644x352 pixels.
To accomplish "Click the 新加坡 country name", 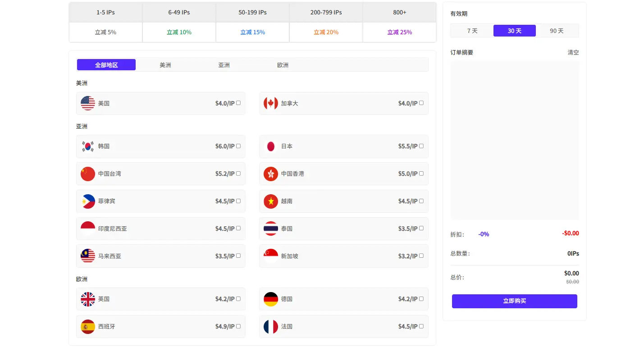I will 289,256.
